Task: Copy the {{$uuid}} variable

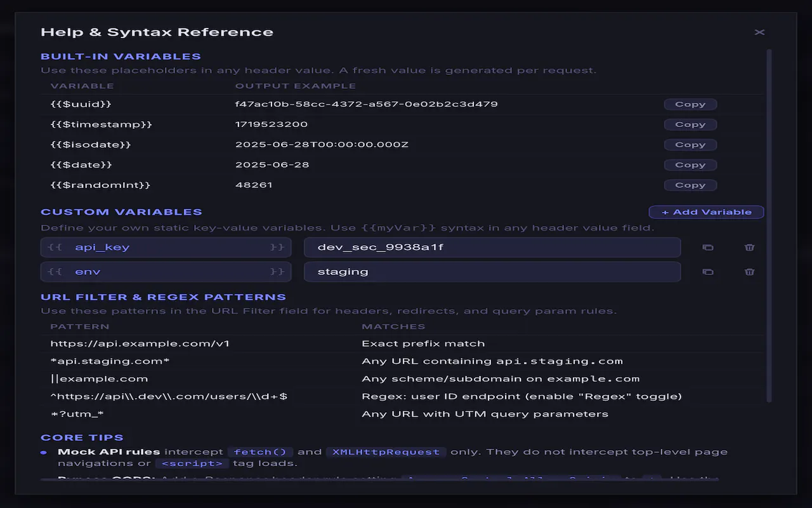Action: click(690, 104)
